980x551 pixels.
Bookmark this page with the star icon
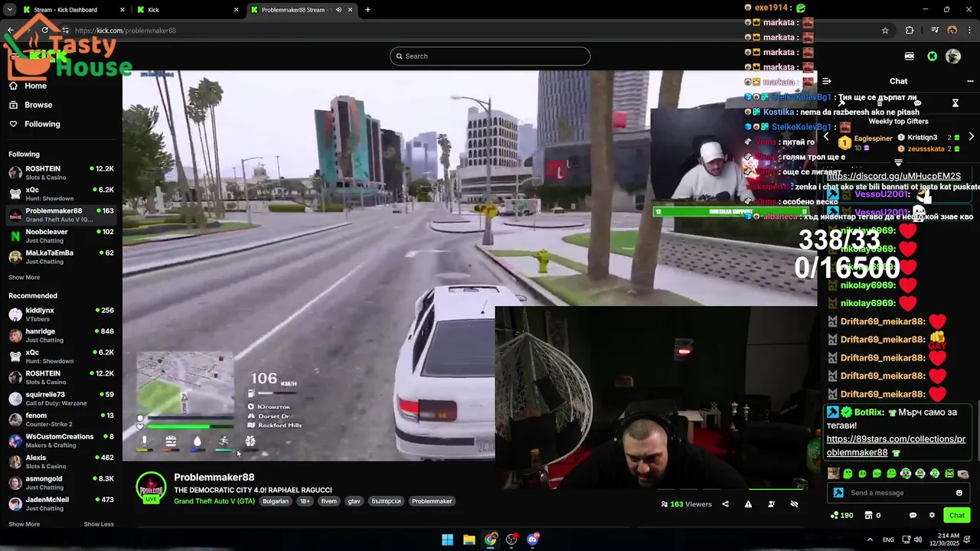(x=885, y=31)
